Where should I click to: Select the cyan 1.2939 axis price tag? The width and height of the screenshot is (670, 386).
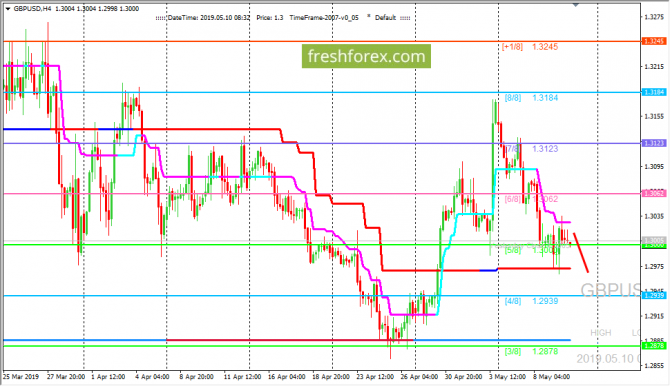pyautogui.click(x=654, y=295)
